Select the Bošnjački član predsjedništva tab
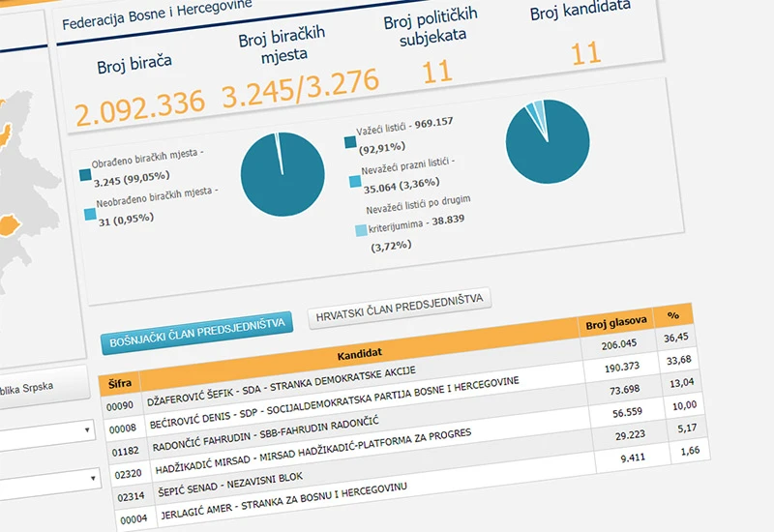The width and height of the screenshot is (774, 532). tap(197, 332)
